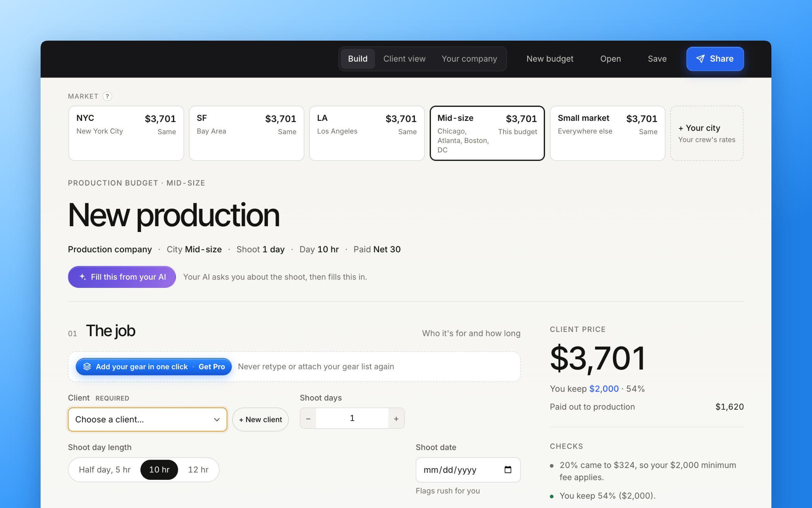Click the Shoot date input field

(468, 470)
